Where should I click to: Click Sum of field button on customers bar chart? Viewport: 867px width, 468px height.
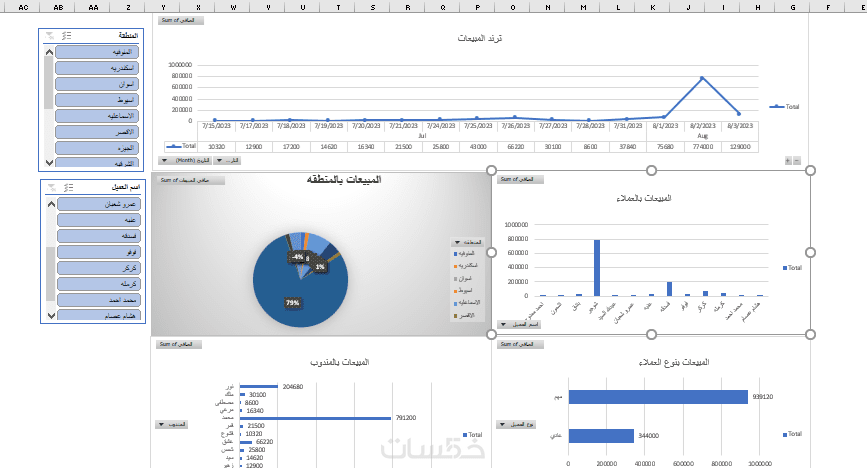[520, 179]
